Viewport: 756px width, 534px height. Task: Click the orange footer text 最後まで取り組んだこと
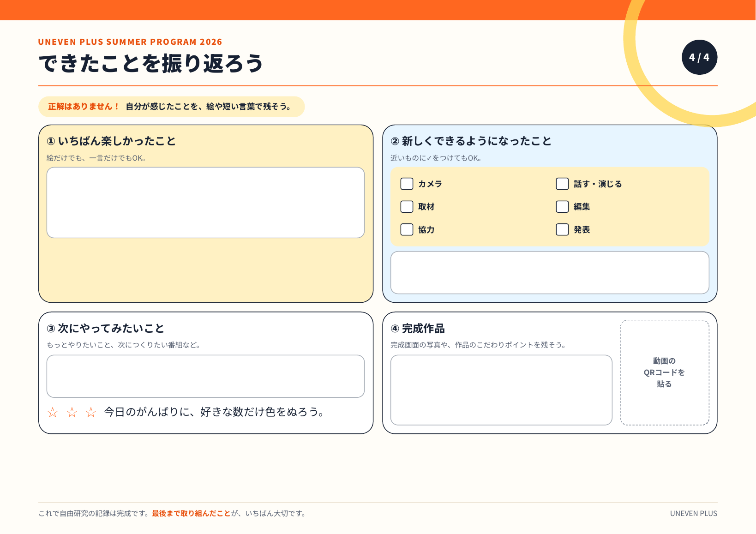coord(191,513)
